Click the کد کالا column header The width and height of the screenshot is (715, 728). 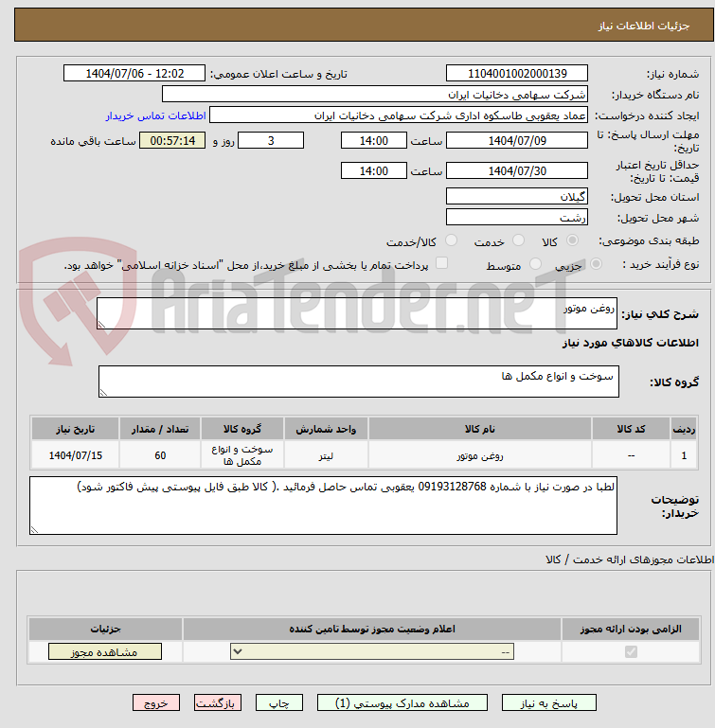[x=631, y=429]
